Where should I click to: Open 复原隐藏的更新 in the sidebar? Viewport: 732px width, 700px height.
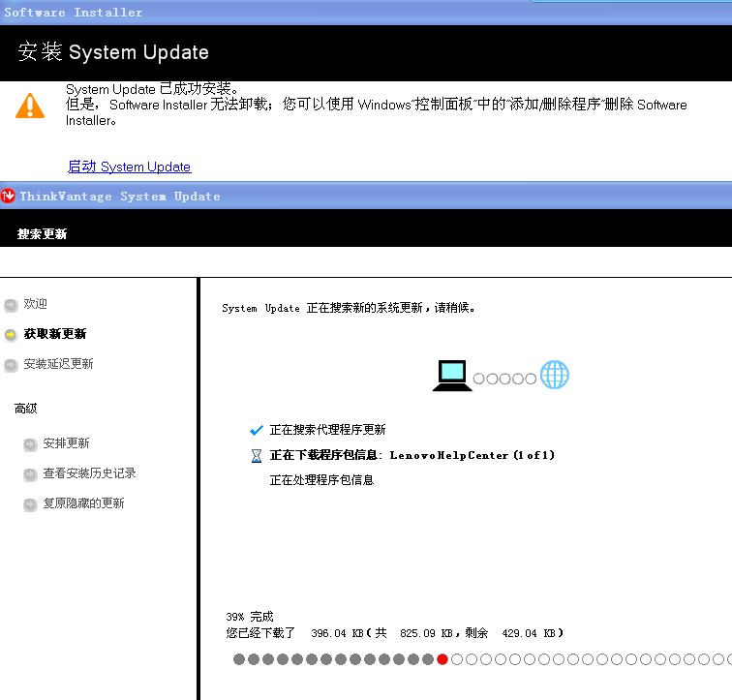pos(83,503)
